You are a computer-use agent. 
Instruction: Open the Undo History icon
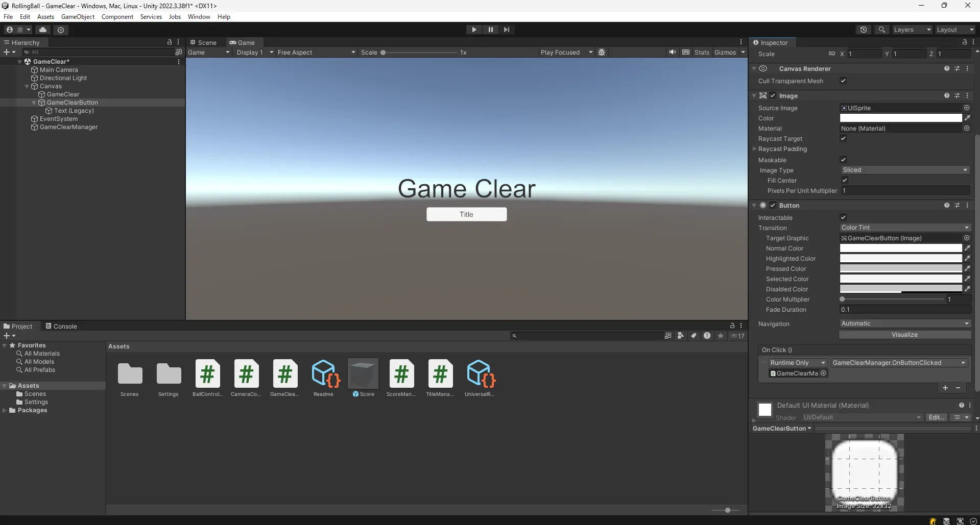[x=864, y=30]
